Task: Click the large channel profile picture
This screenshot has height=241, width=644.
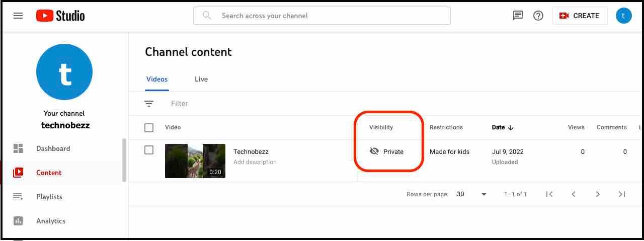Action: 64,71
